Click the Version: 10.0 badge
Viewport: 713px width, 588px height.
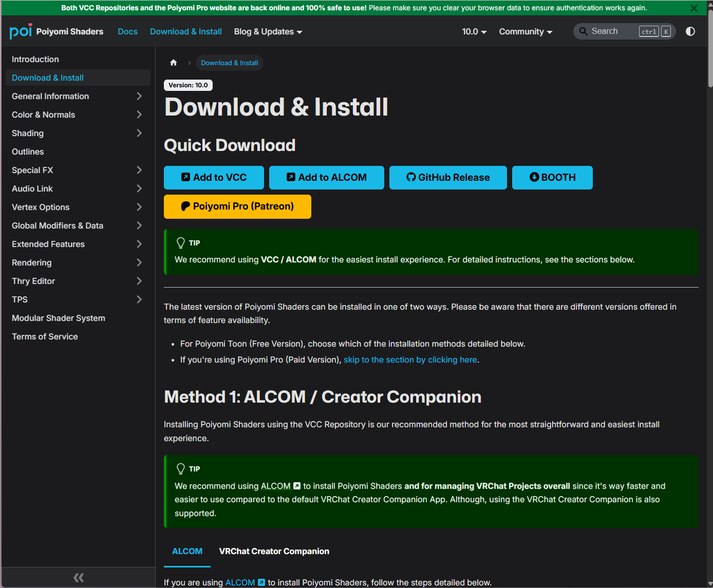coord(188,85)
